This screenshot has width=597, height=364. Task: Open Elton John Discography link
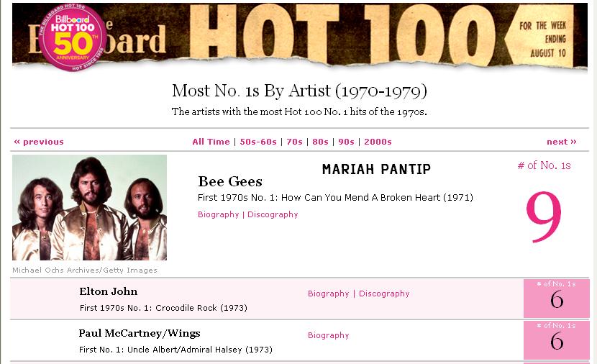click(384, 294)
